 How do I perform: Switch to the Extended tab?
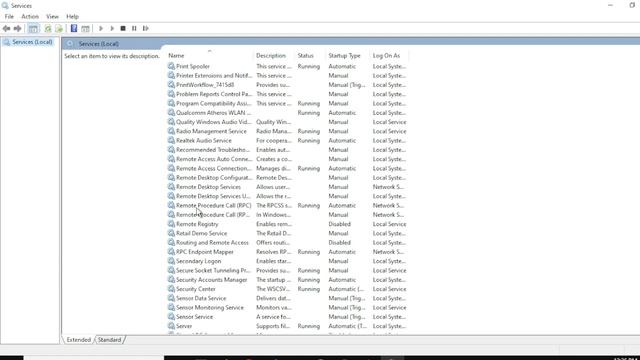pos(78,340)
